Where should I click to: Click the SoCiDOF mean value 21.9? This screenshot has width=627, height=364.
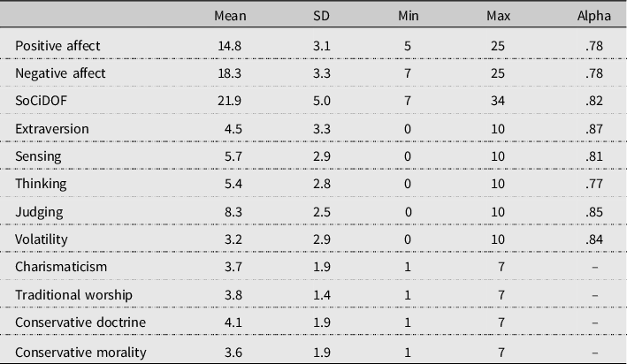click(x=230, y=101)
